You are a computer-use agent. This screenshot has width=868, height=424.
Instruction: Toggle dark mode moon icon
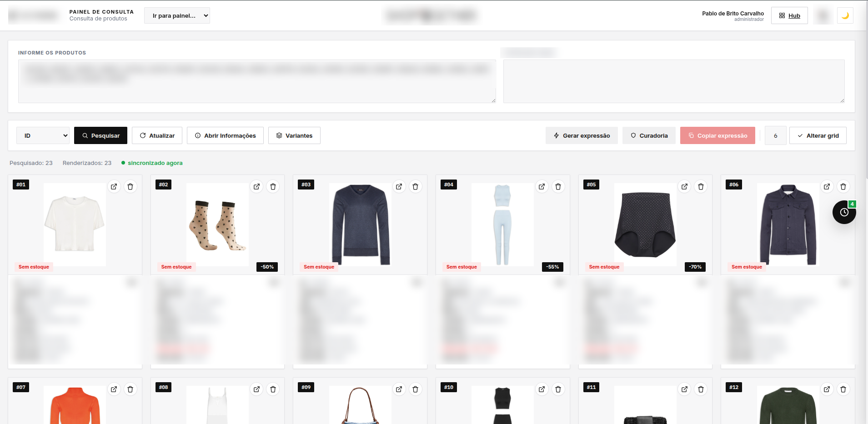click(845, 15)
